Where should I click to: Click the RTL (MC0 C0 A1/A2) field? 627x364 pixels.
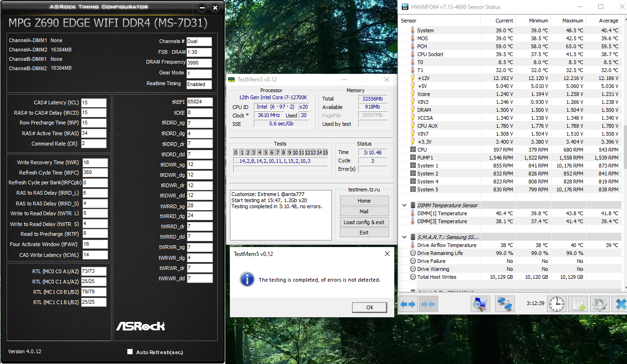[x=94, y=271]
